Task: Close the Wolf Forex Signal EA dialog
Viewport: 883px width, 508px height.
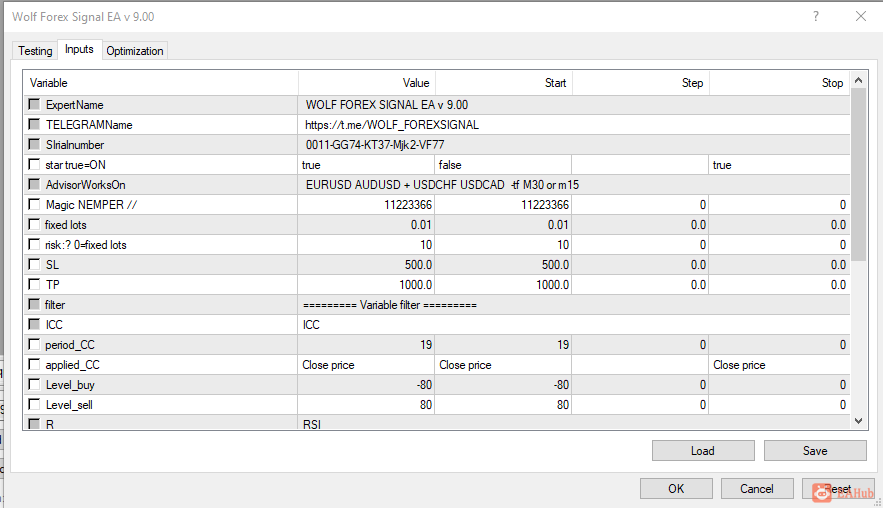Action: (861, 16)
